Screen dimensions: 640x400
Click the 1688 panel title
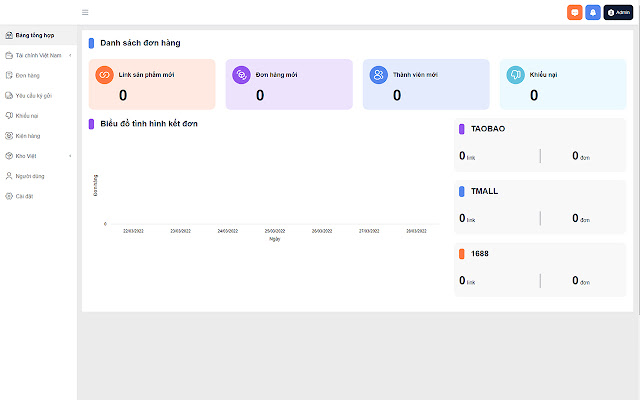(480, 254)
